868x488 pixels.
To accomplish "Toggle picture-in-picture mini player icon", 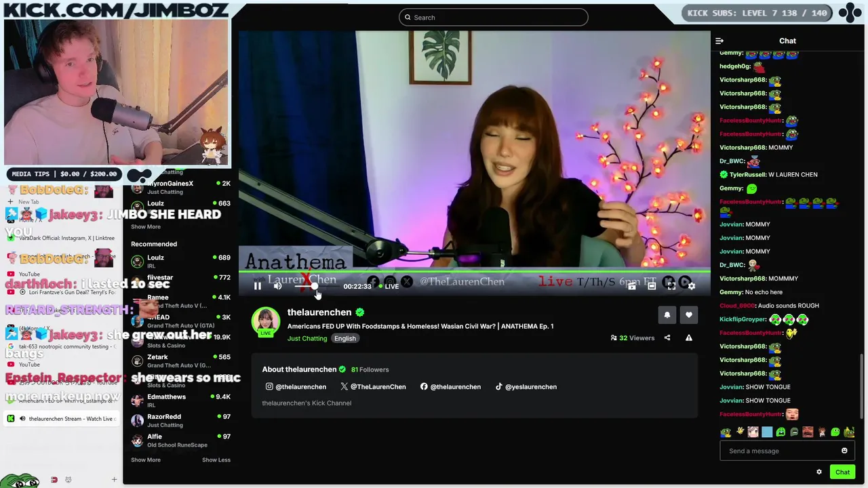I will pyautogui.click(x=632, y=286).
